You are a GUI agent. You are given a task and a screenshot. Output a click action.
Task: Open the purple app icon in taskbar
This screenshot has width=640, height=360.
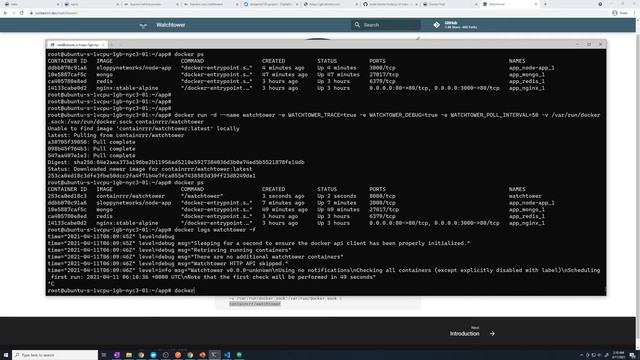[117, 355]
